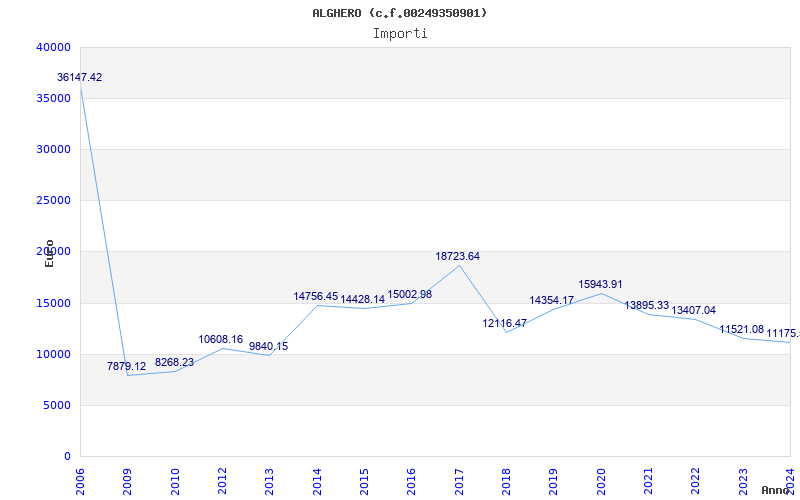
Task: Click data label 14354.17
Action: [552, 301]
